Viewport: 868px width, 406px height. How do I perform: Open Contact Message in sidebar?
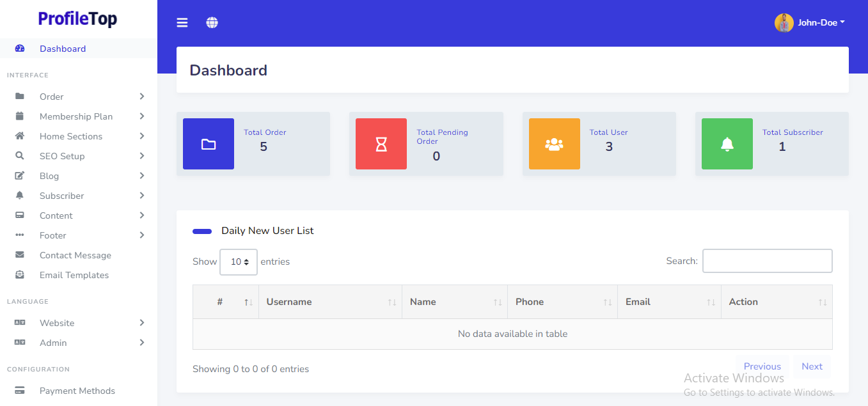(x=75, y=255)
